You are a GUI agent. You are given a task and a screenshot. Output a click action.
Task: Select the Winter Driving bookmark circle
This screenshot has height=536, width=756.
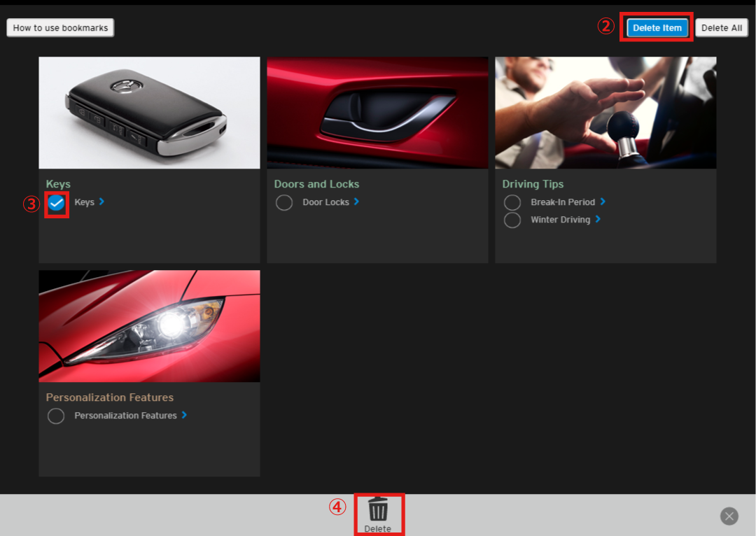pos(512,220)
